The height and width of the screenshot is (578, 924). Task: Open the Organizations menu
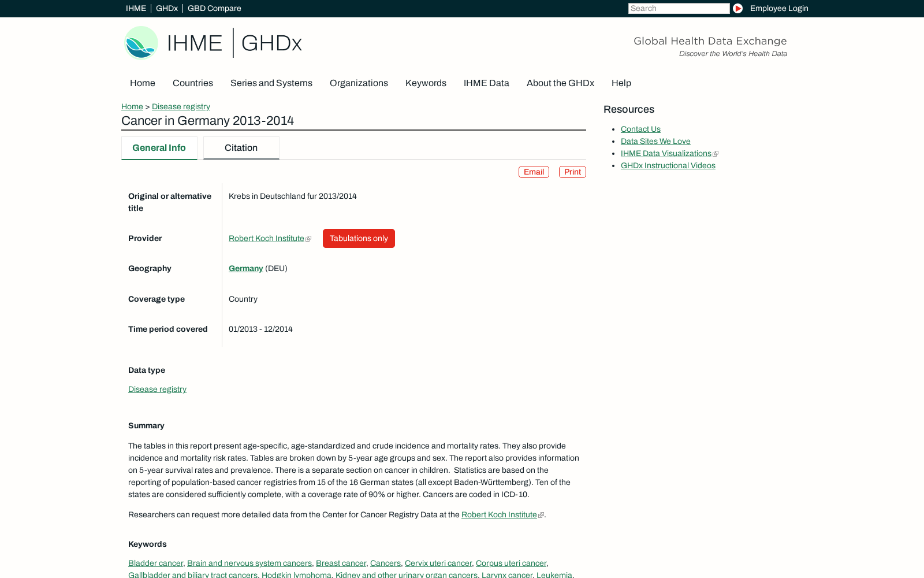click(359, 83)
